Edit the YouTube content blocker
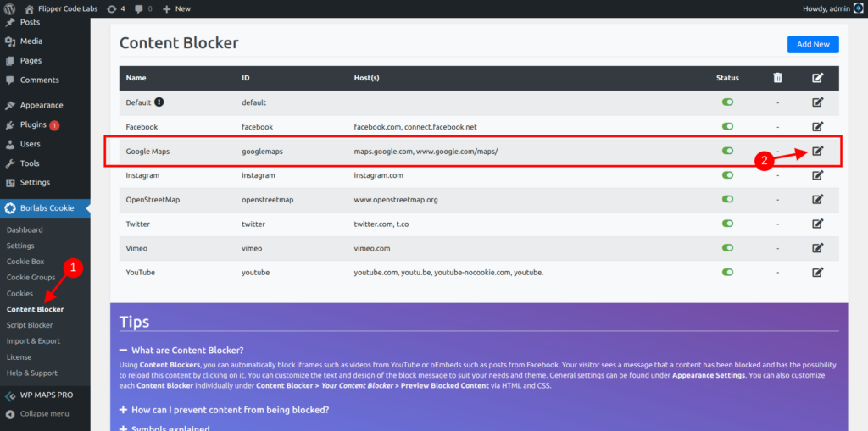 818,272
